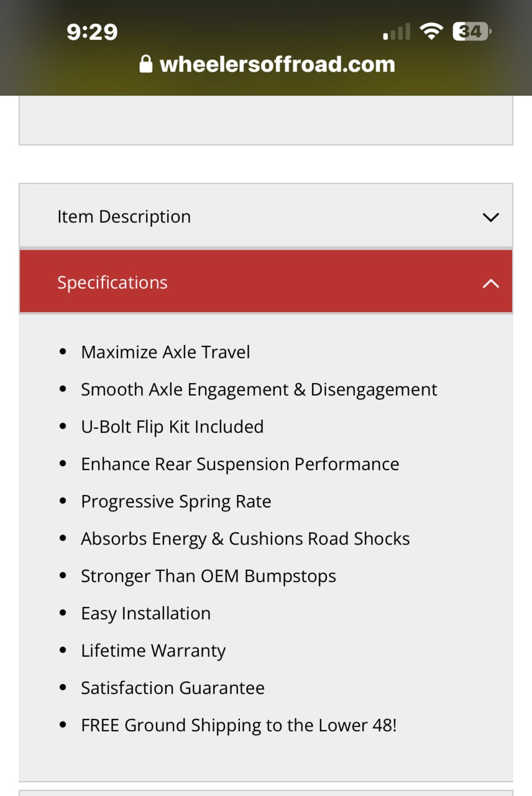Image resolution: width=532 pixels, height=796 pixels.
Task: Tap Enhance Rear Suspension Performance line
Action: tap(240, 464)
